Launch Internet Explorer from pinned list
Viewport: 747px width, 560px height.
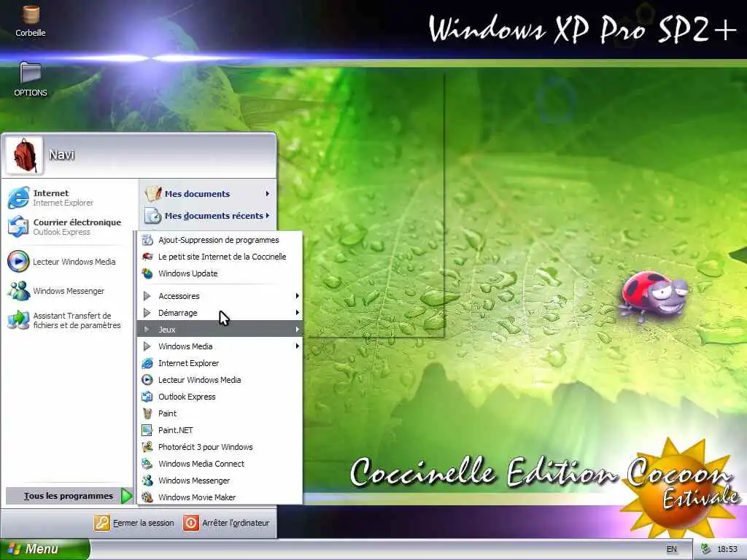18,198
